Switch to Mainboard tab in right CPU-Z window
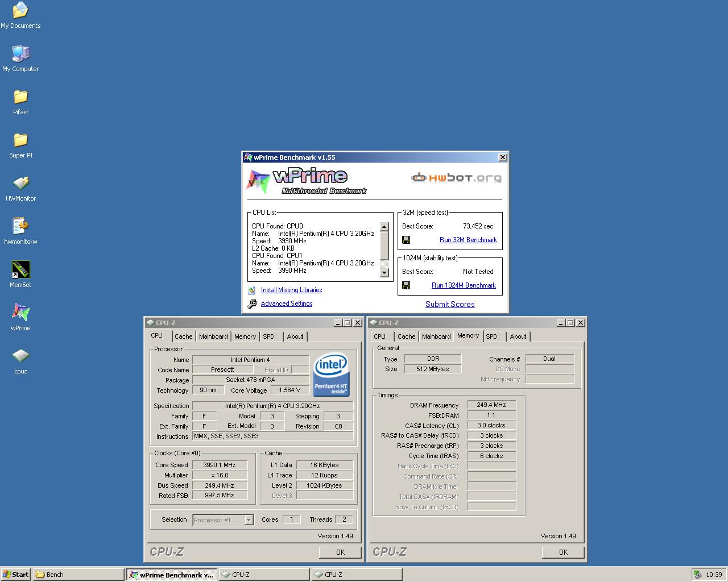Image resolution: width=728 pixels, height=582 pixels. pos(436,336)
